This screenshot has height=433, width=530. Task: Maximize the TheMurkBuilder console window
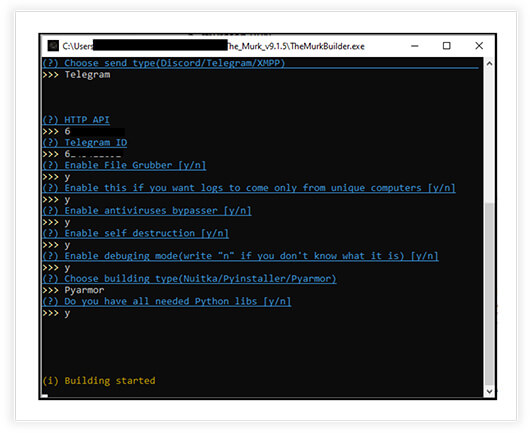(x=447, y=46)
